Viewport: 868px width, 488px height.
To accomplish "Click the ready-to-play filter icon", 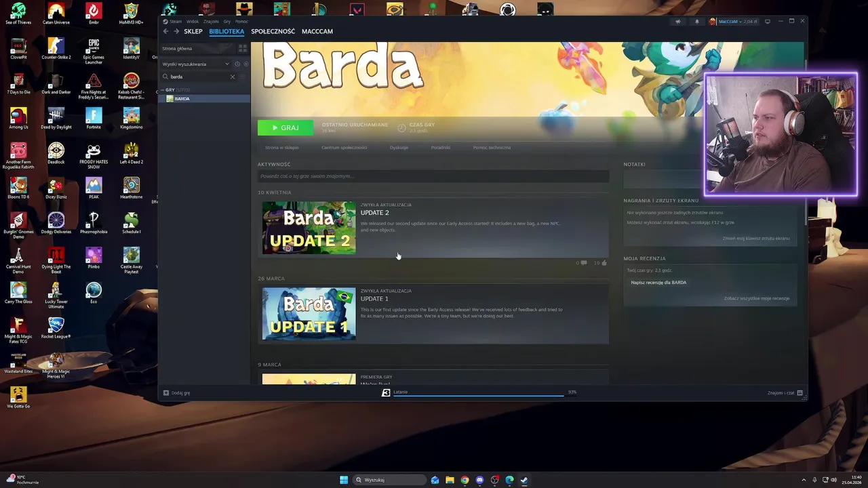I will tap(245, 64).
